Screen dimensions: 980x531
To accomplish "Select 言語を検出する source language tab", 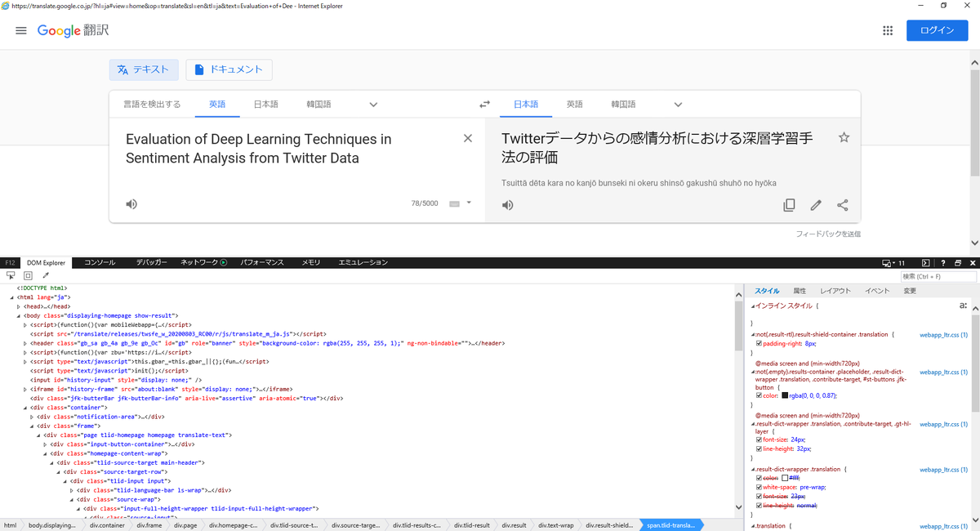I will pos(152,105).
